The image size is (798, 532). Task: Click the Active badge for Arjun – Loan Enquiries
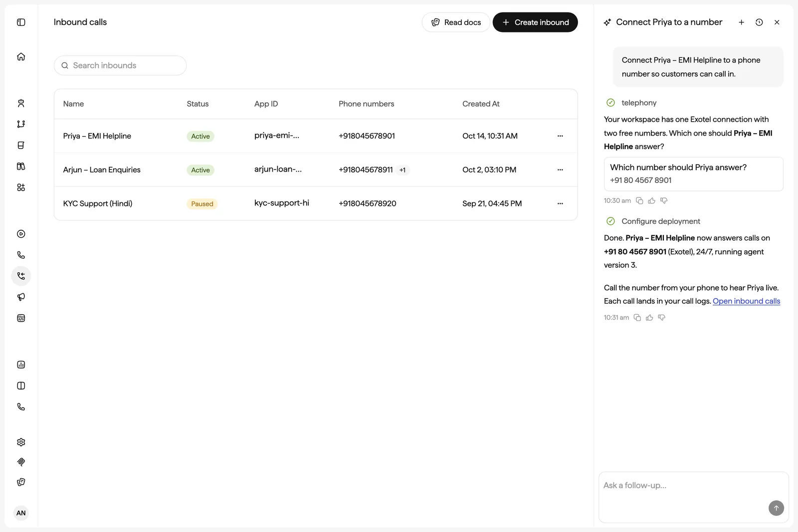[200, 170]
